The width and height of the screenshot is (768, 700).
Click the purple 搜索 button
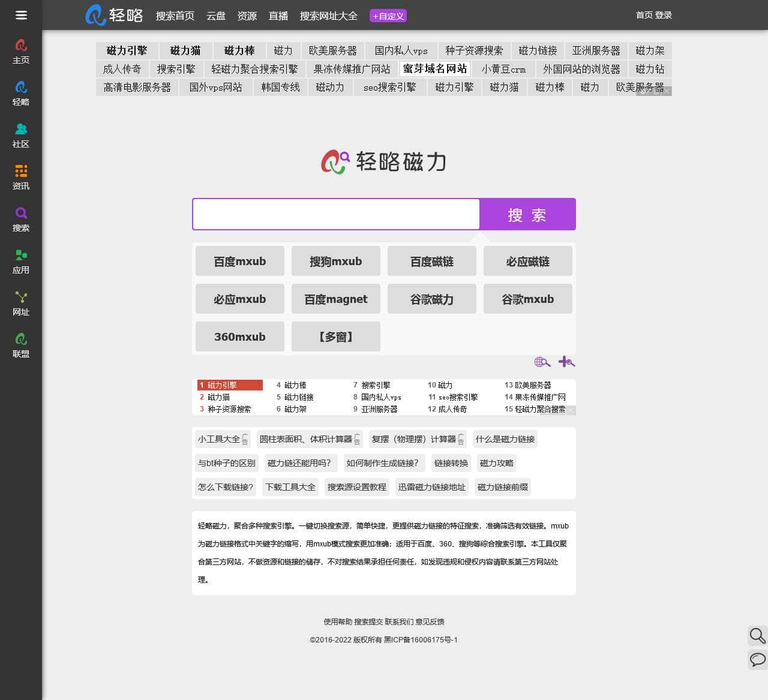pyautogui.click(x=527, y=214)
